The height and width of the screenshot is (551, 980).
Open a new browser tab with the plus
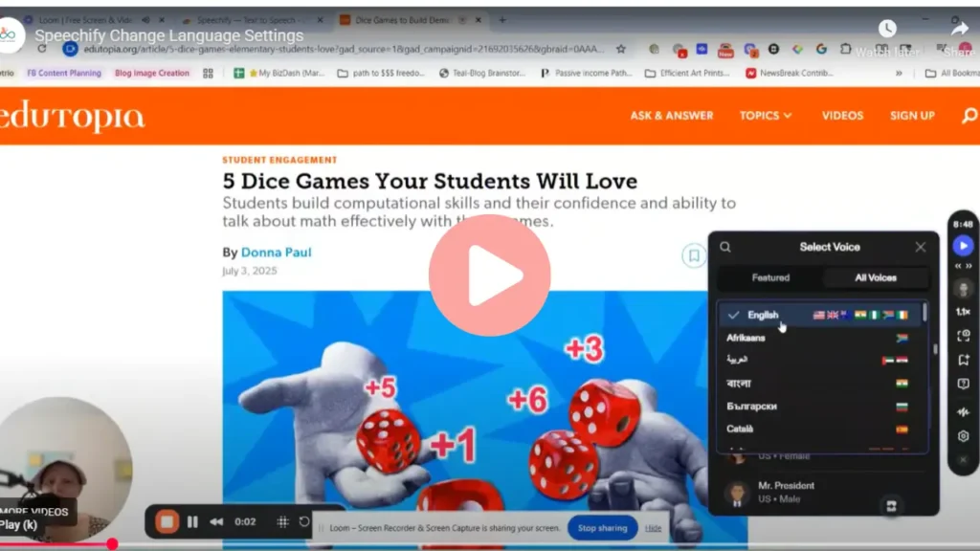click(x=502, y=20)
